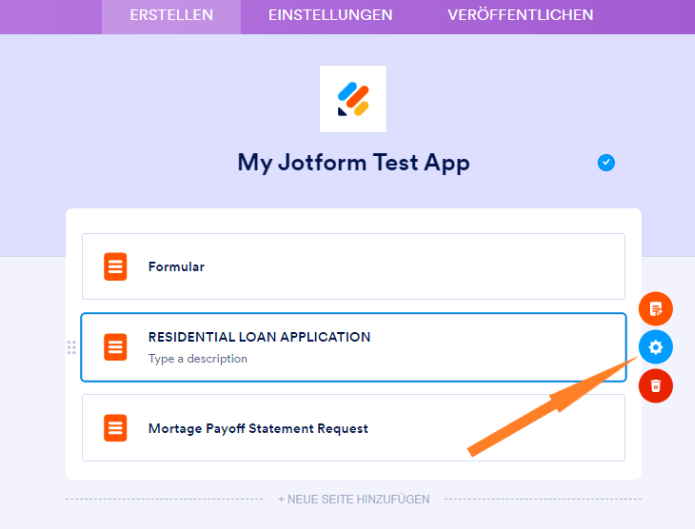
Task: Click the blue checkmark badge beside app title
Action: tap(606, 163)
